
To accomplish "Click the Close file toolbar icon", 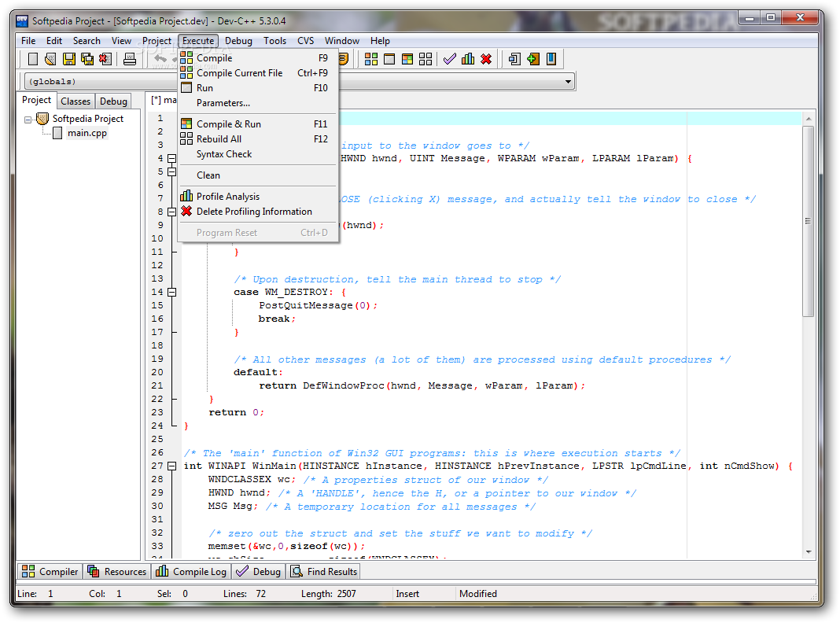I will pos(105,59).
